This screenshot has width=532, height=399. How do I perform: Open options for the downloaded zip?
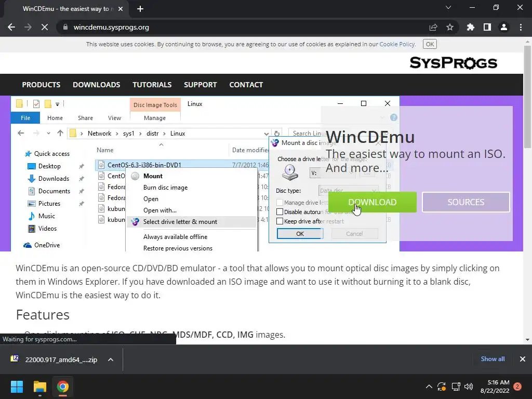[111, 360]
